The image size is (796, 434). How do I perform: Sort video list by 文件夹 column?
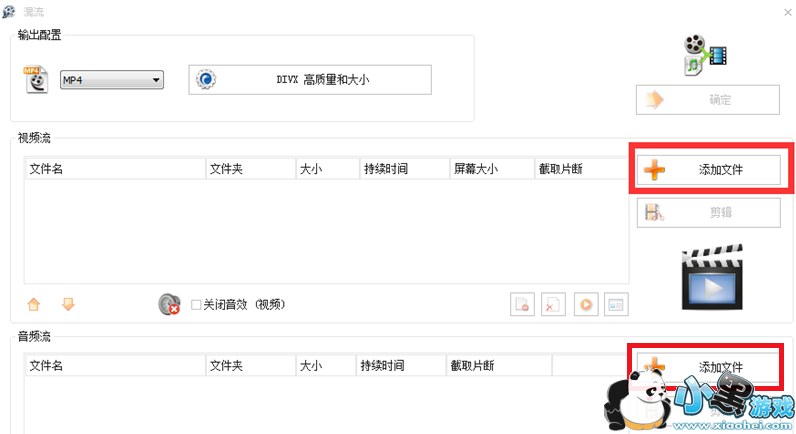(x=251, y=169)
